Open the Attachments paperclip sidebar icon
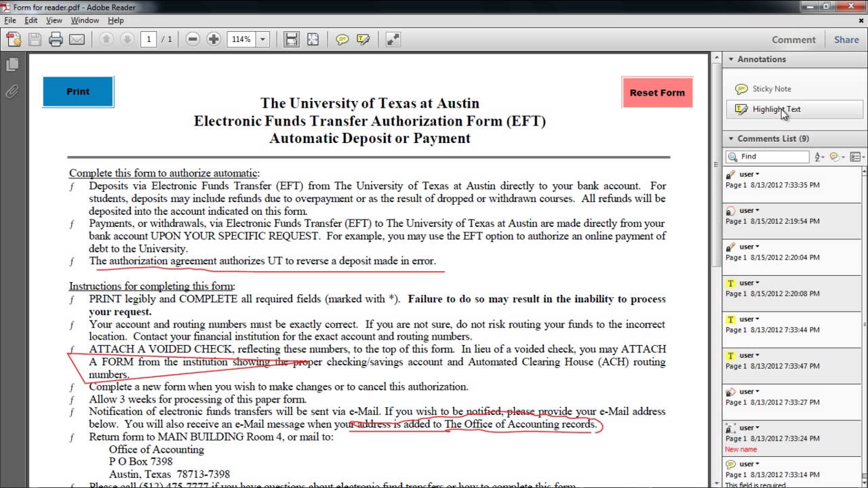This screenshot has width=868, height=488. click(12, 91)
